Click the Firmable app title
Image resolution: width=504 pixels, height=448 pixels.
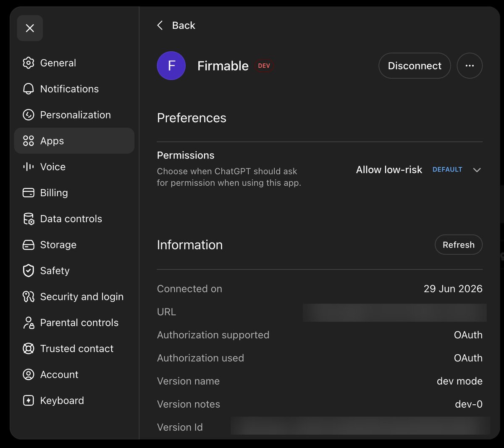click(x=223, y=66)
